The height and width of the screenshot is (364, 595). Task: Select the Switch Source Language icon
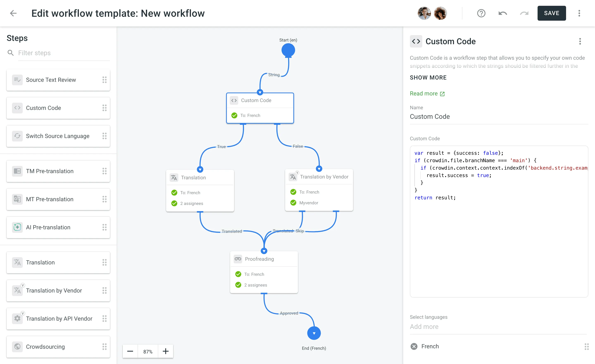tap(17, 136)
